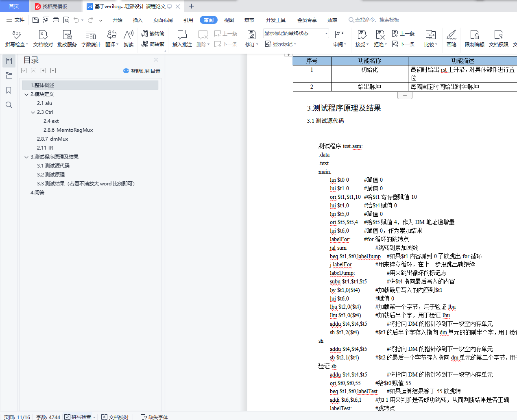Convert text with 简转繁
This screenshot has width=517, height=420.
pos(153,44)
